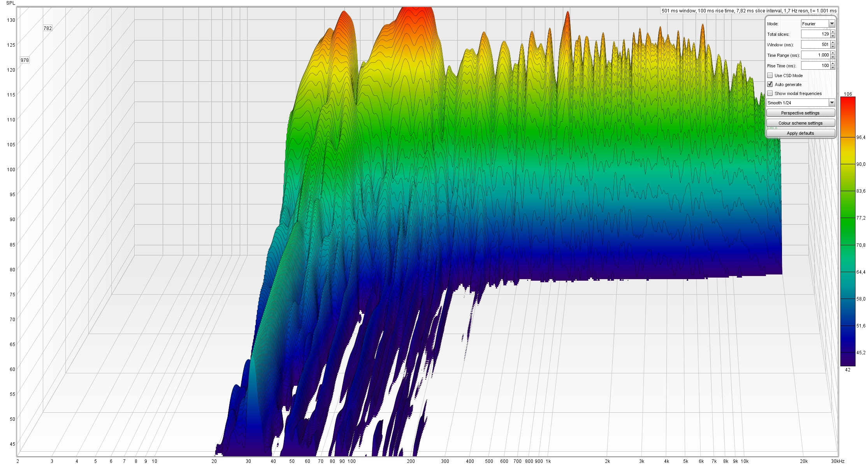The height and width of the screenshot is (466, 868).
Task: Increase Time Range (ms) with up arrow
Action: (833, 53)
